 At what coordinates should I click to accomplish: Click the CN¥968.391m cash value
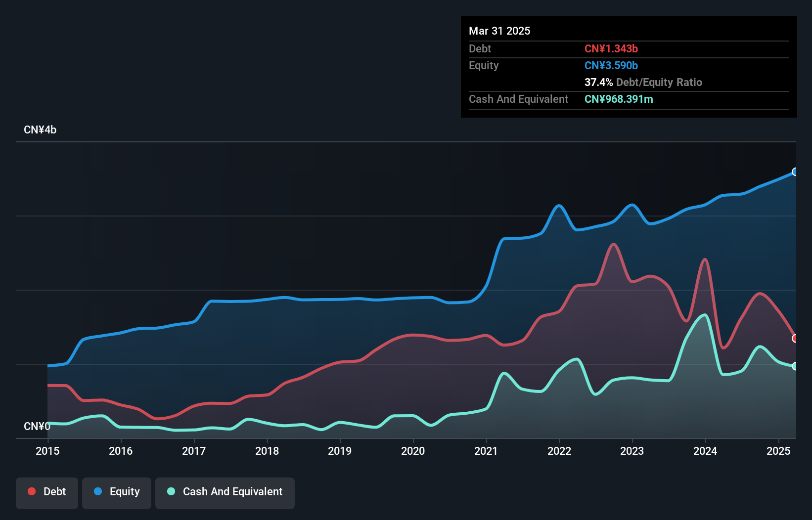click(x=619, y=99)
